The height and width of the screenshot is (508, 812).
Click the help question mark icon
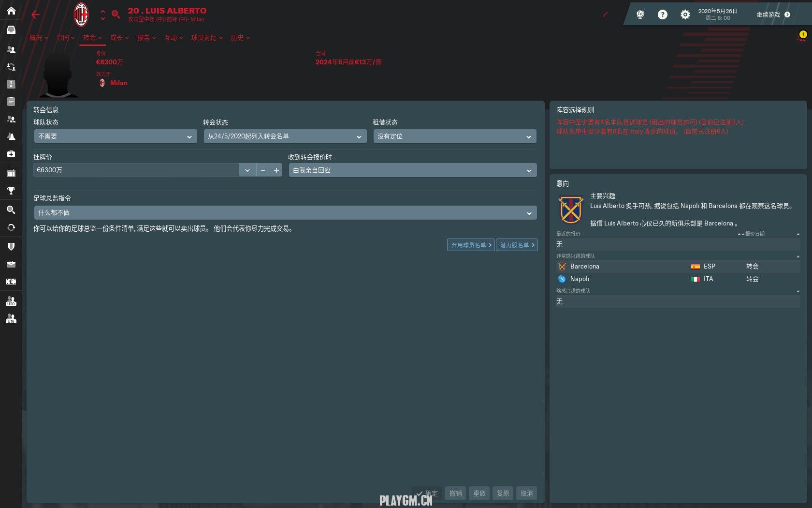[663, 15]
